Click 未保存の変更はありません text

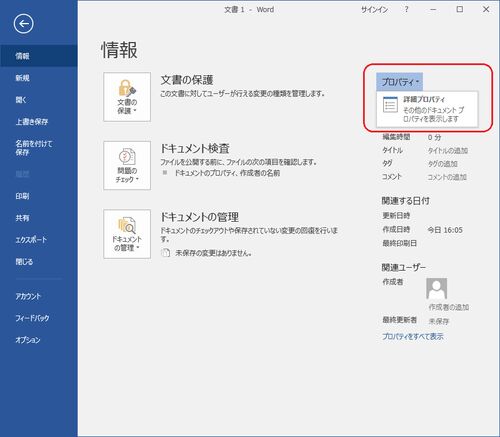[213, 253]
